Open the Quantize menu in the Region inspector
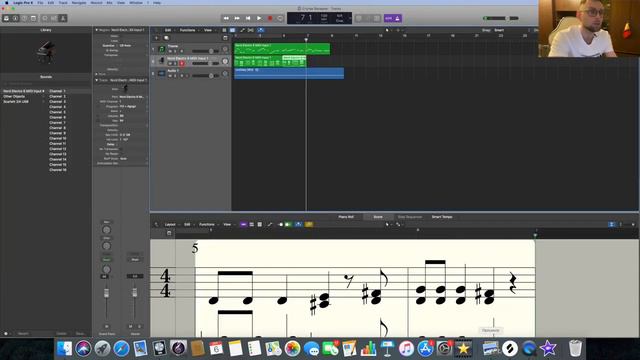640x360 pixels. coord(125,46)
